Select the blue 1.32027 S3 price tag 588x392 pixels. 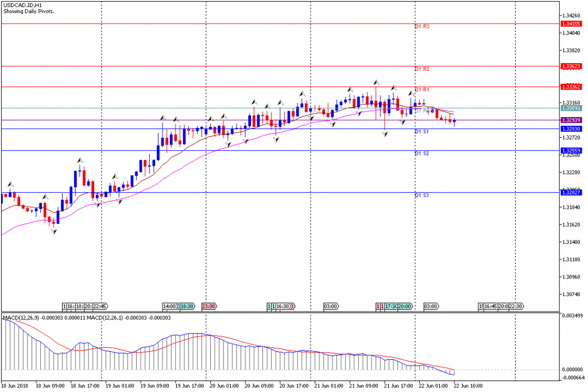571,193
